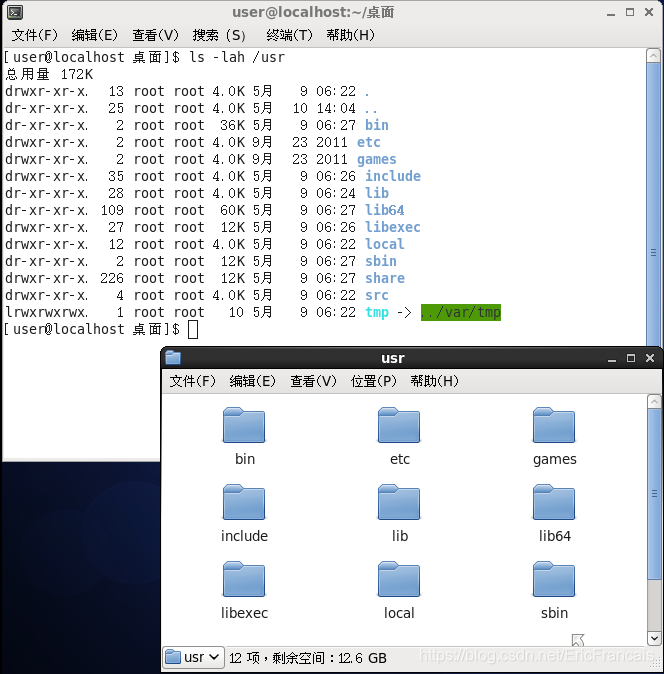Open 终端(T) menu in terminal
This screenshot has width=664, height=674.
pyautogui.click(x=289, y=35)
